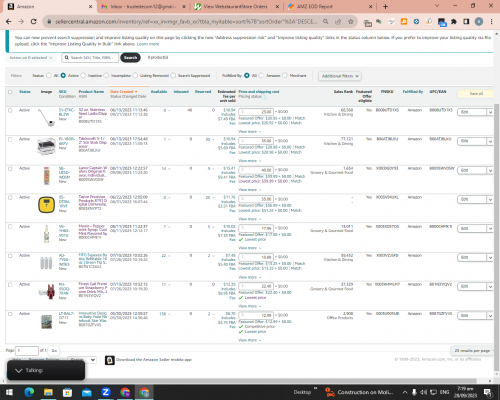
Task: Open Mail app from taskbar
Action: click(x=87, y=392)
